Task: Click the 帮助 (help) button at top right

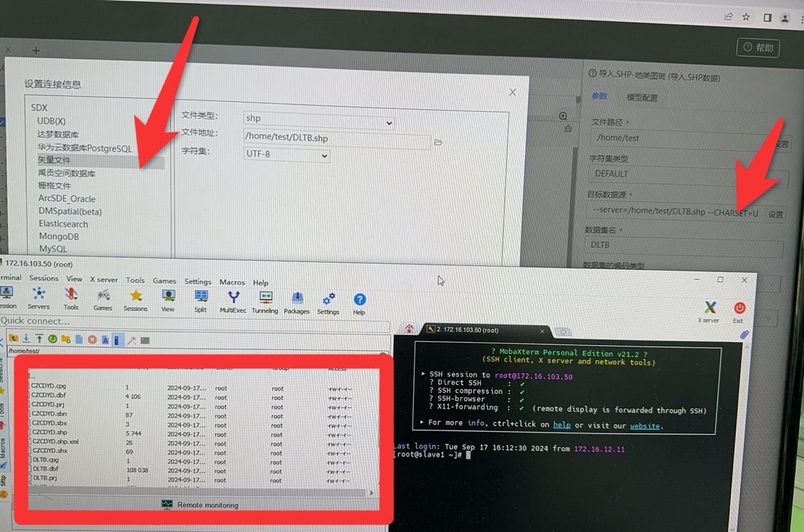Action: [758, 48]
